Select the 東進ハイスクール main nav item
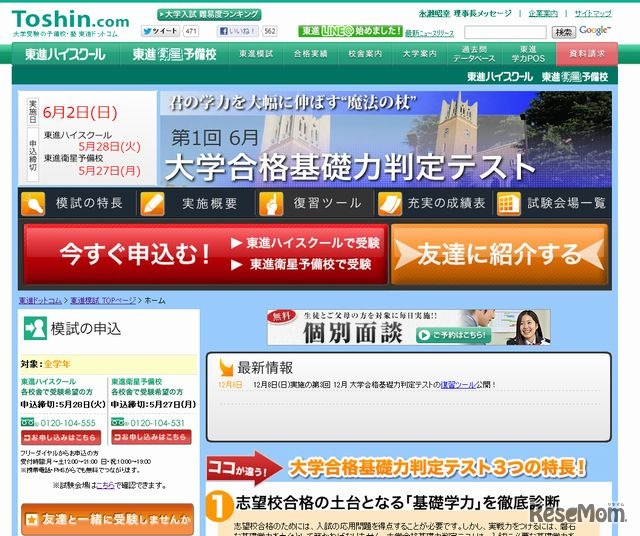Screen dimensions: 640x536 tap(65, 54)
